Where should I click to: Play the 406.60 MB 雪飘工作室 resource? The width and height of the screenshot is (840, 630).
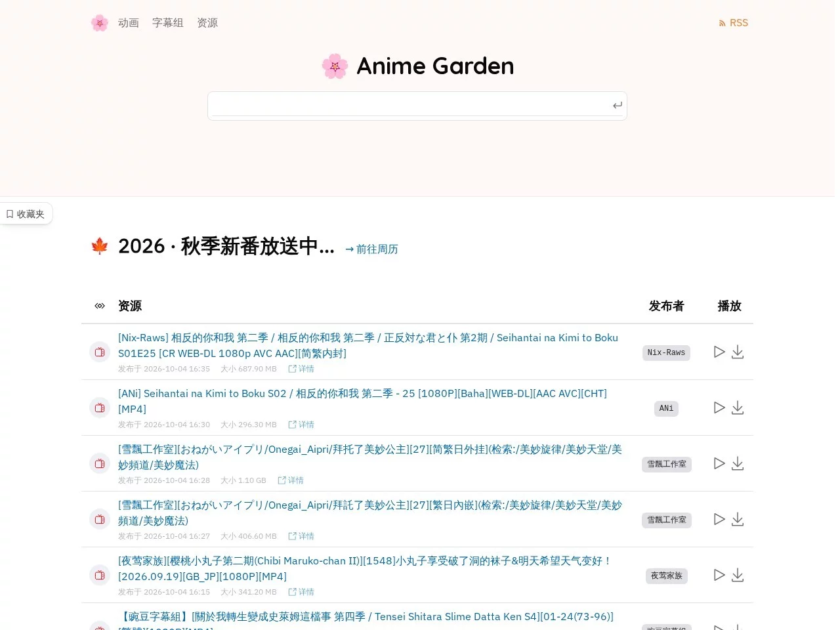719,519
